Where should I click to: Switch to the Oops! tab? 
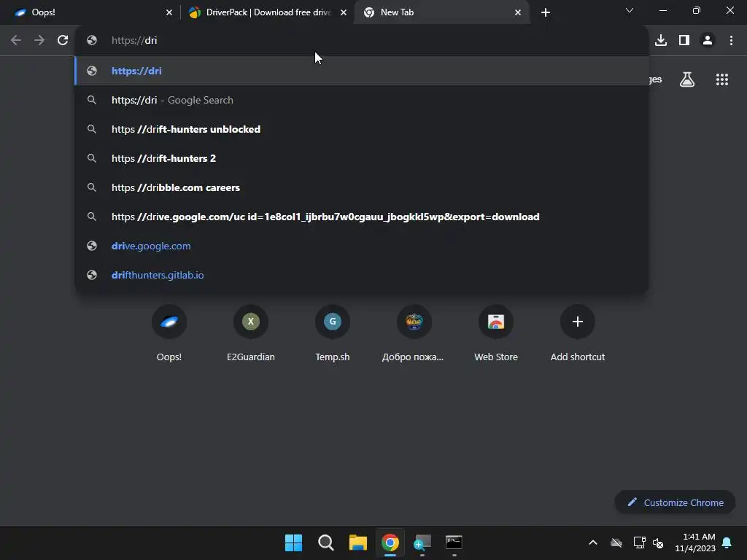(x=90, y=12)
